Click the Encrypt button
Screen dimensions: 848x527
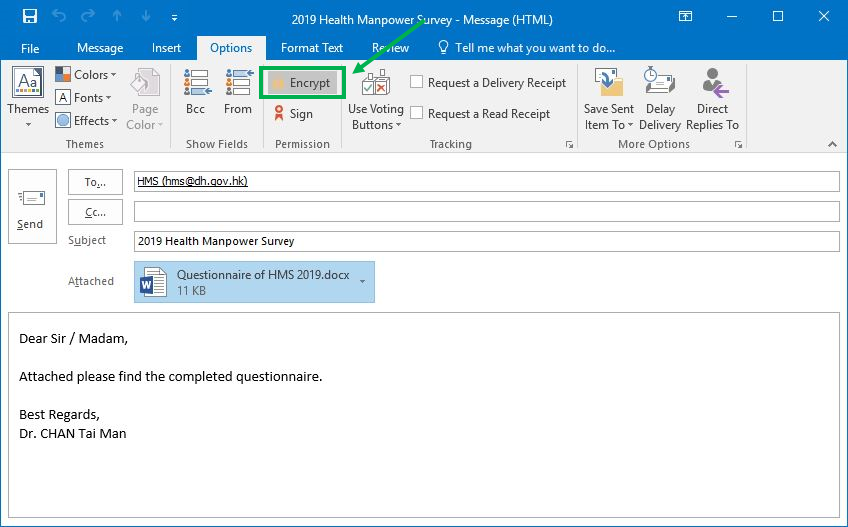click(303, 83)
